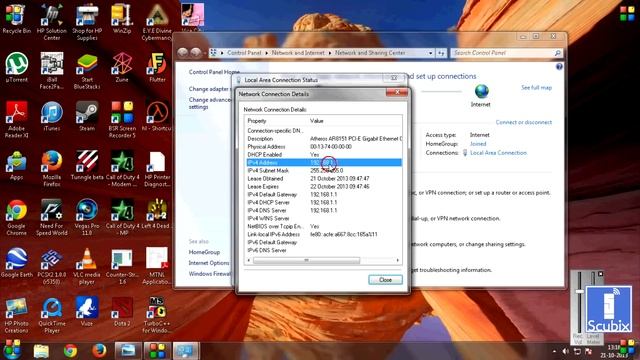Viewport: 640px width, 360px height.
Task: Launch Mozilla Firefox desktop shortcut
Action: (51, 168)
